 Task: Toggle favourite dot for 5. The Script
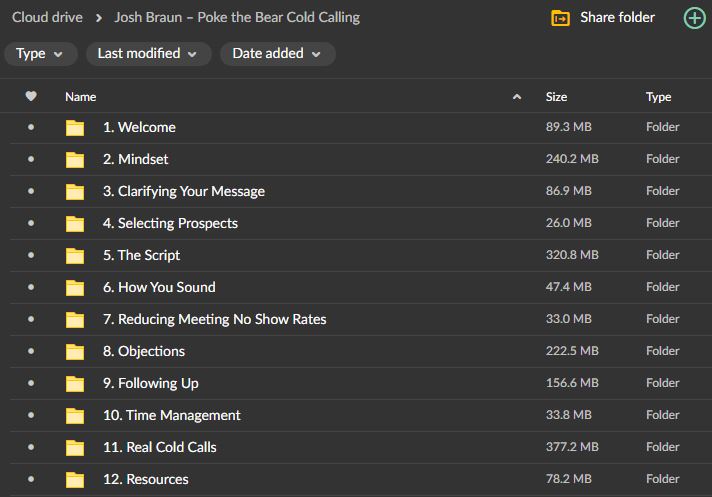tap(31, 255)
